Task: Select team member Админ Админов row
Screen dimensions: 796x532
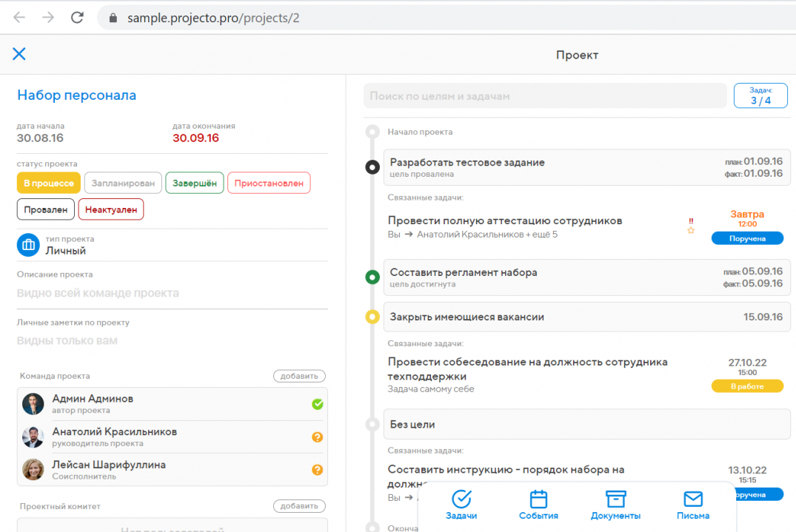Action: tap(173, 404)
